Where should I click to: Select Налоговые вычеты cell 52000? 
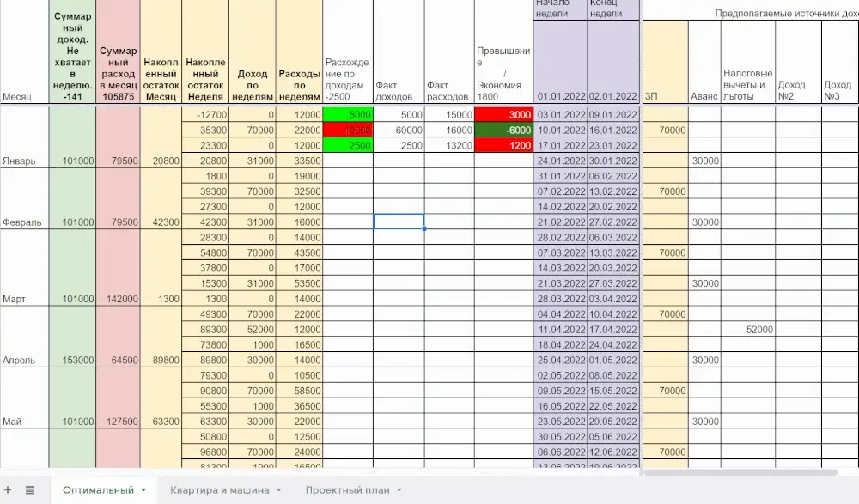point(748,329)
